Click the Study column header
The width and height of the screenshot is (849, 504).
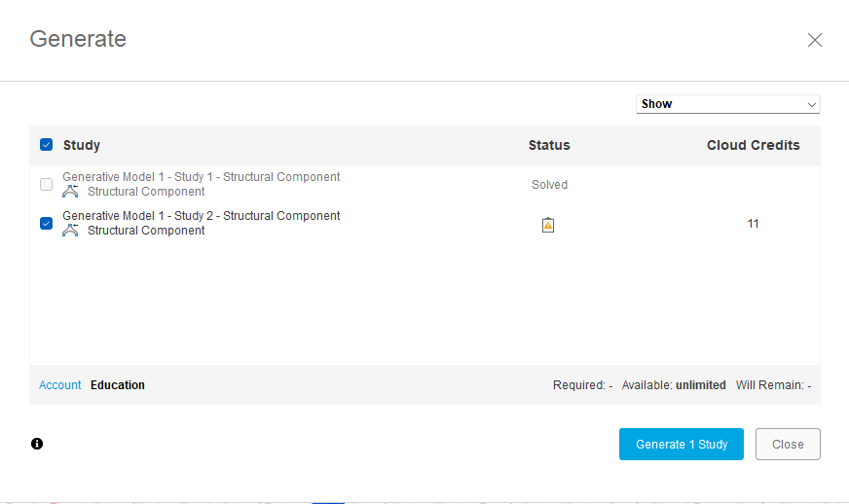82,145
